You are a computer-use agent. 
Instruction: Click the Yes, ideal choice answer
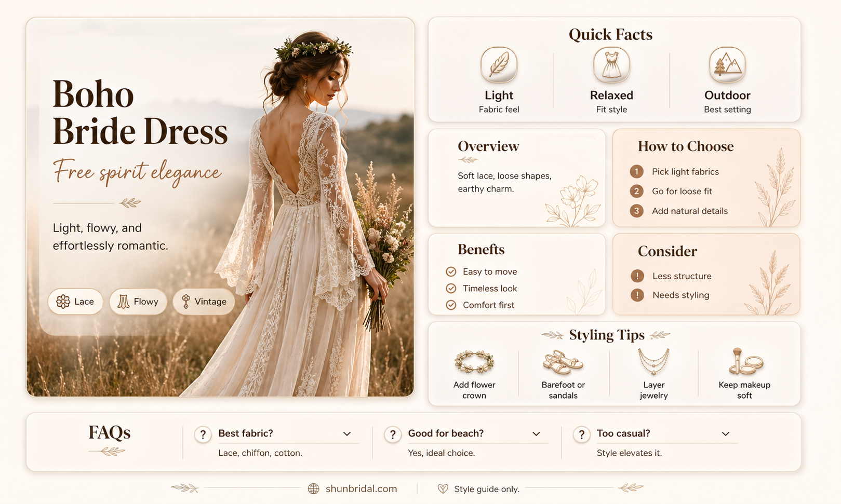point(442,453)
